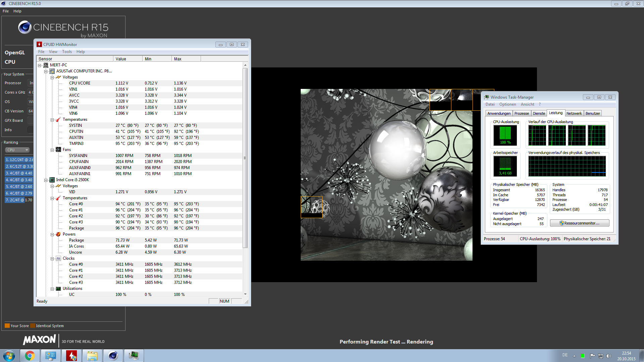Open the Optionen menu in Task Manager
The height and width of the screenshot is (362, 644).
click(x=507, y=104)
